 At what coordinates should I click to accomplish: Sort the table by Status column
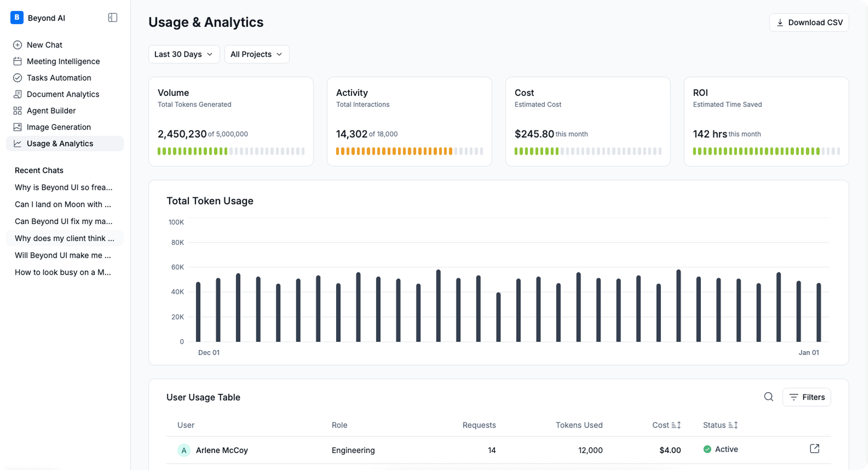(720, 425)
